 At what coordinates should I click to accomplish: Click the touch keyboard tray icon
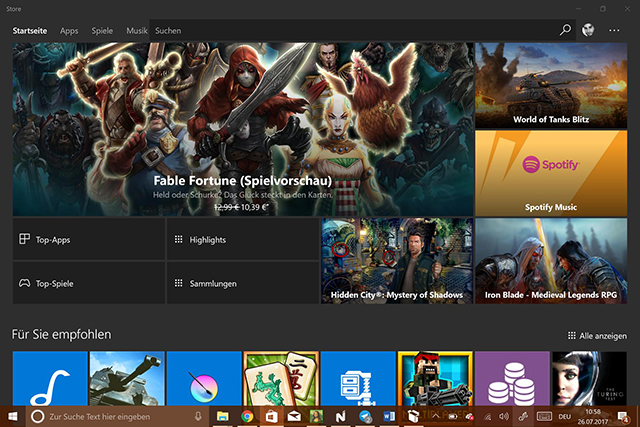(544, 416)
